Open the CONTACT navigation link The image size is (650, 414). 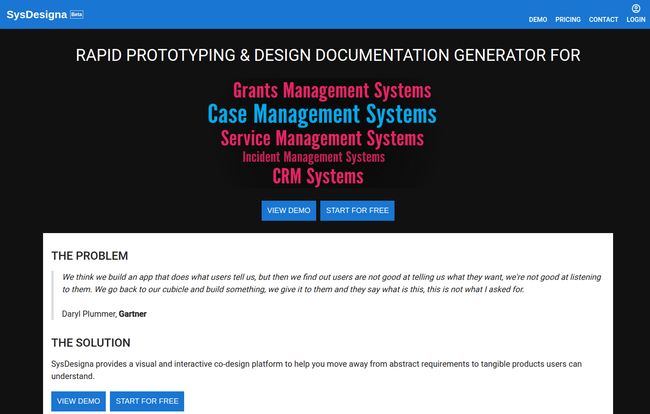click(x=603, y=19)
